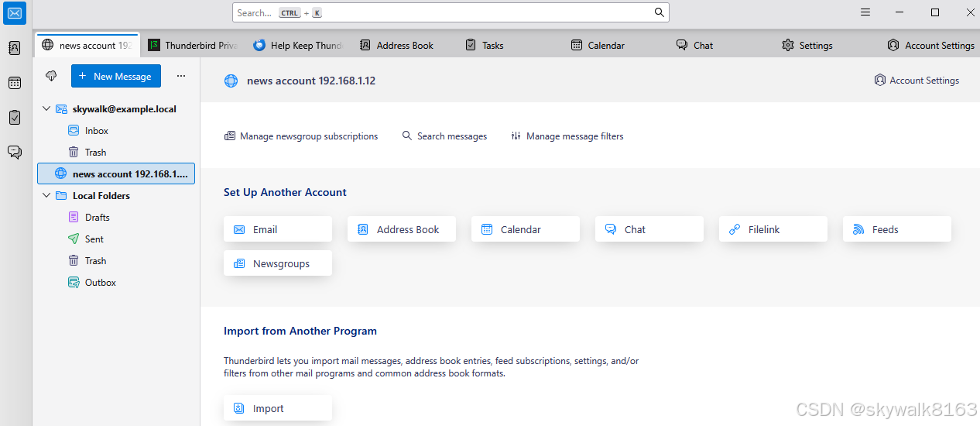This screenshot has width=980, height=426.
Task: Click the Get Messages cloud download icon
Action: [51, 76]
